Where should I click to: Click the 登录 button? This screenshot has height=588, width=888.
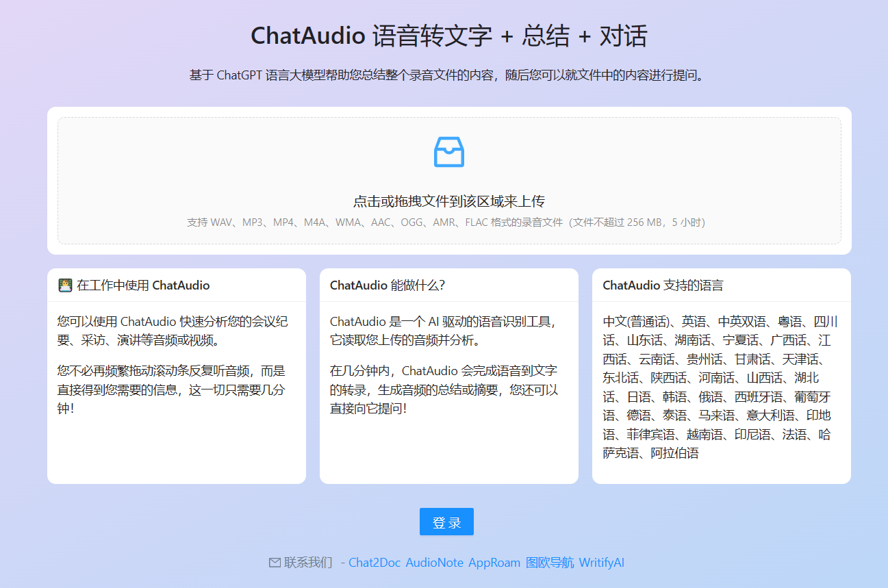446,522
